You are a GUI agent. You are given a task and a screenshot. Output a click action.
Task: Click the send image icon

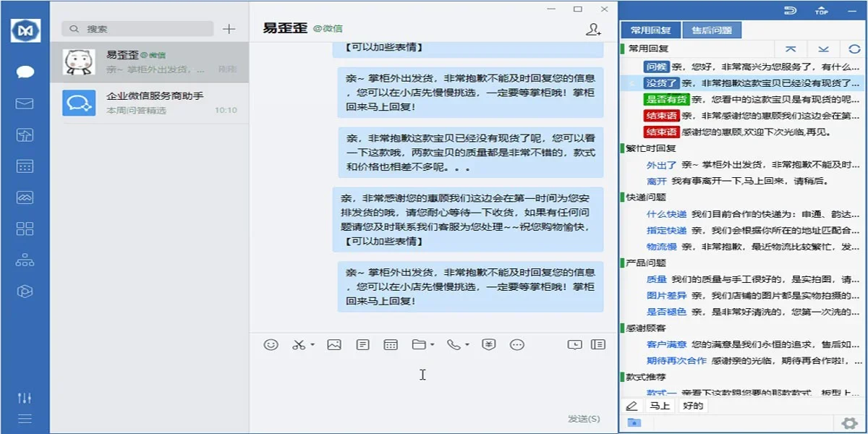[x=334, y=345]
